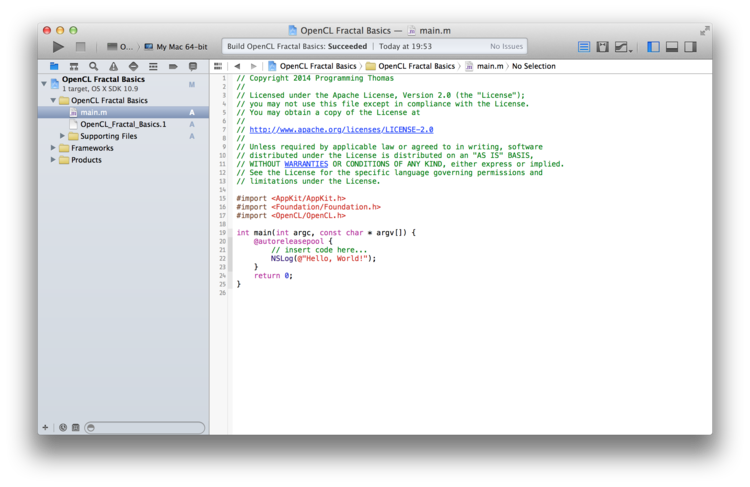Collapse the OpenCL Fractal Basics project root
750x487 pixels.
(x=44, y=84)
